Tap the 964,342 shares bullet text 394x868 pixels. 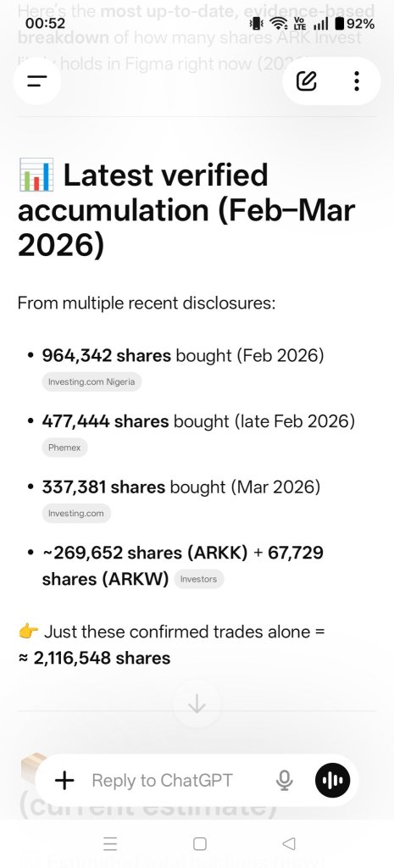pyautogui.click(x=106, y=355)
